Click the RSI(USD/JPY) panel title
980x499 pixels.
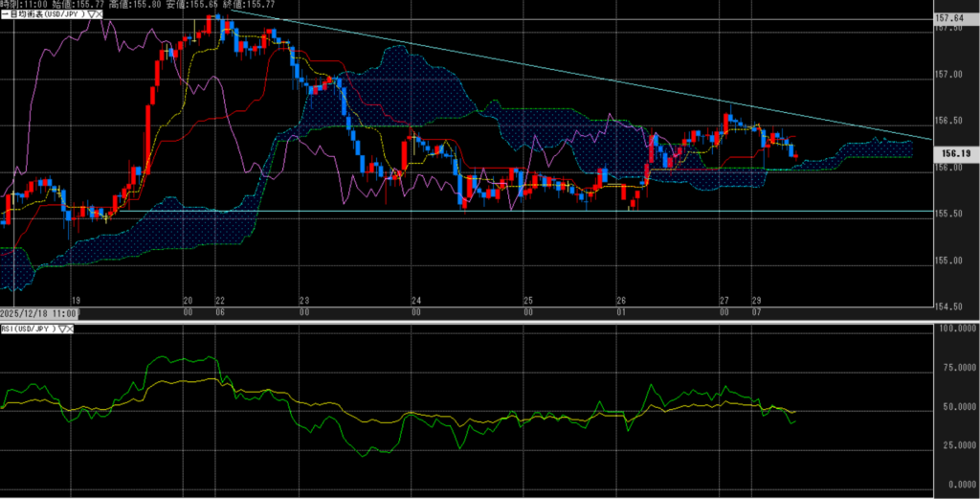click(29, 329)
